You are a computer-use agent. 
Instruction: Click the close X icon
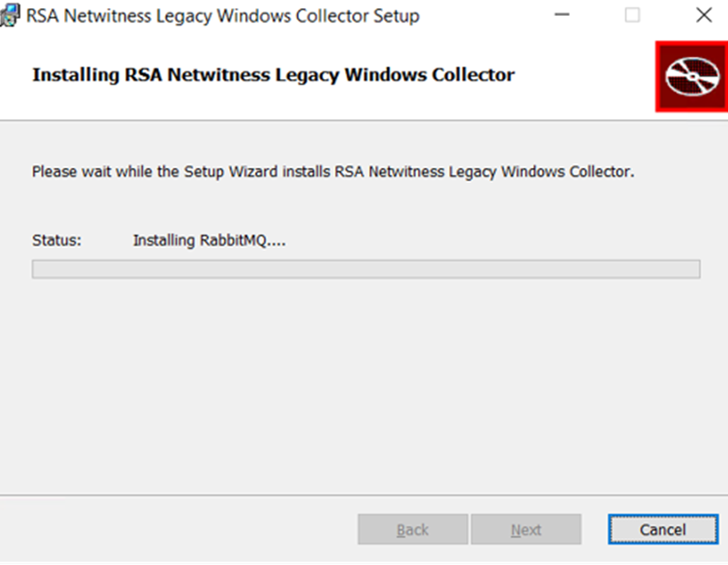[x=703, y=14]
